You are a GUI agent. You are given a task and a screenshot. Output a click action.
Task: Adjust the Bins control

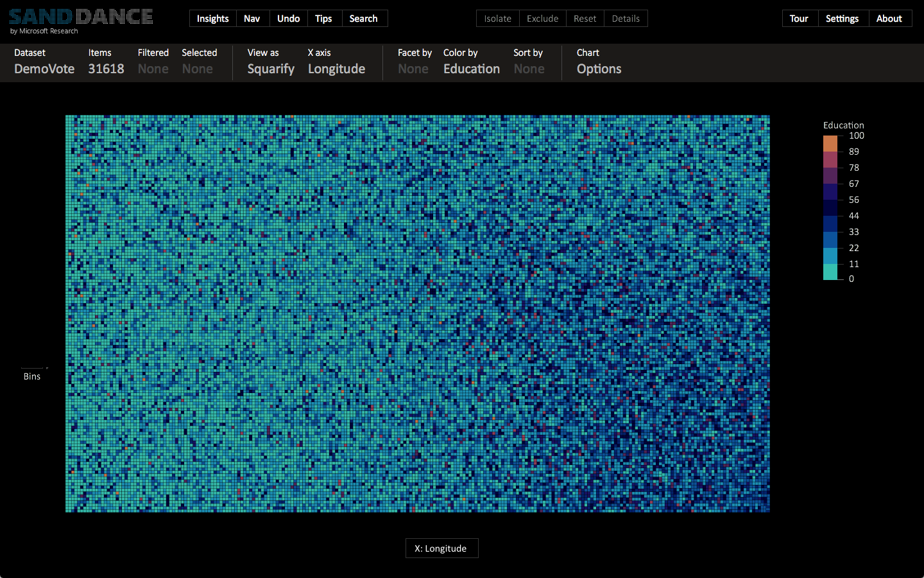pos(32,376)
